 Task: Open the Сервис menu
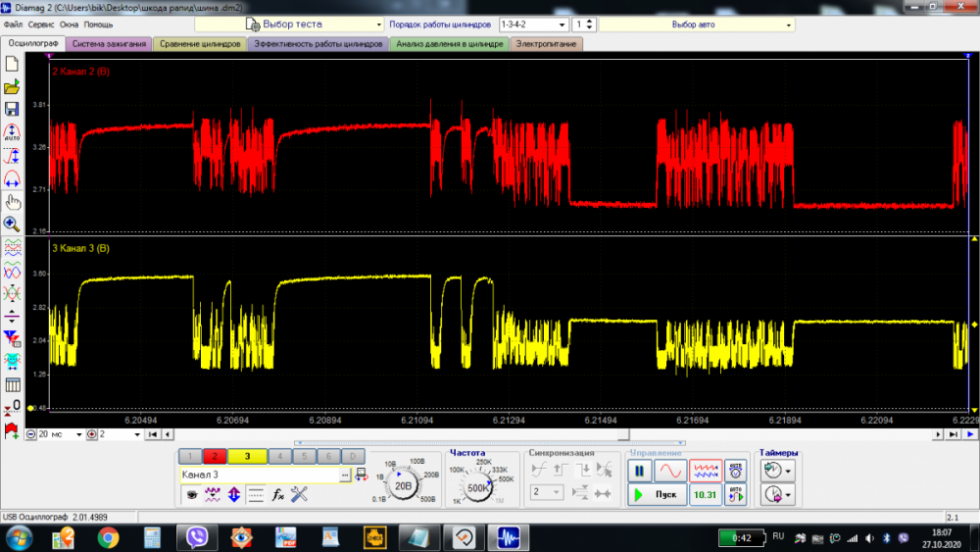tap(42, 24)
